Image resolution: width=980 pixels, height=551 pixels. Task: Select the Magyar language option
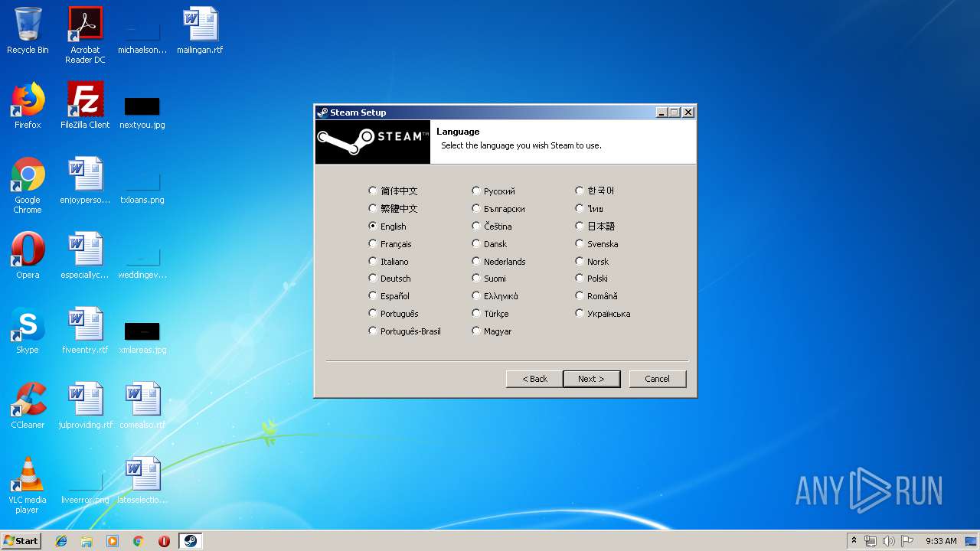pos(492,331)
